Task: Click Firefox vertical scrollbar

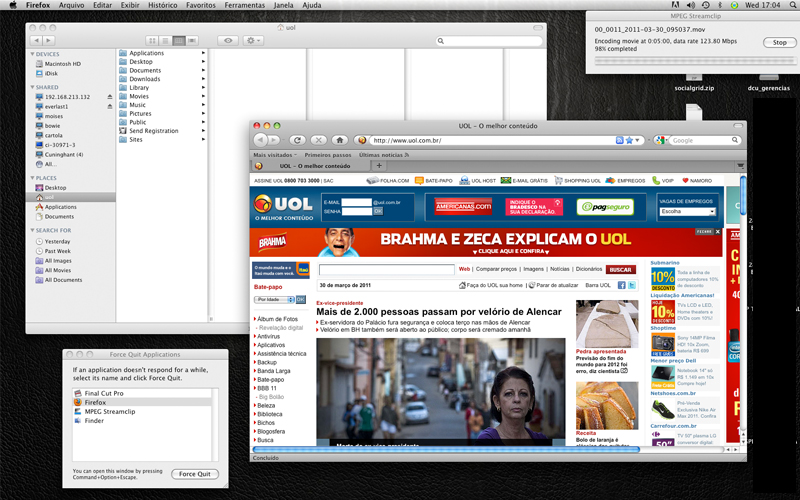Action: (743, 196)
